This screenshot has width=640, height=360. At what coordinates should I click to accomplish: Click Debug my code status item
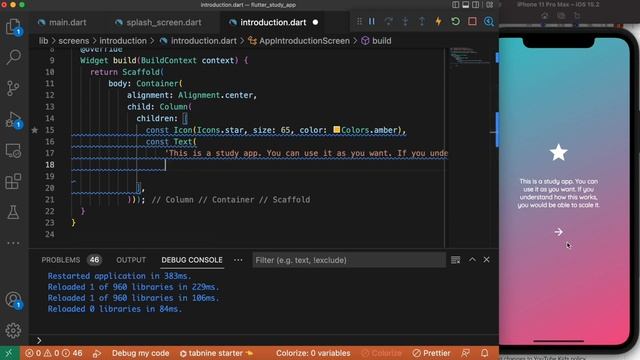(140, 353)
